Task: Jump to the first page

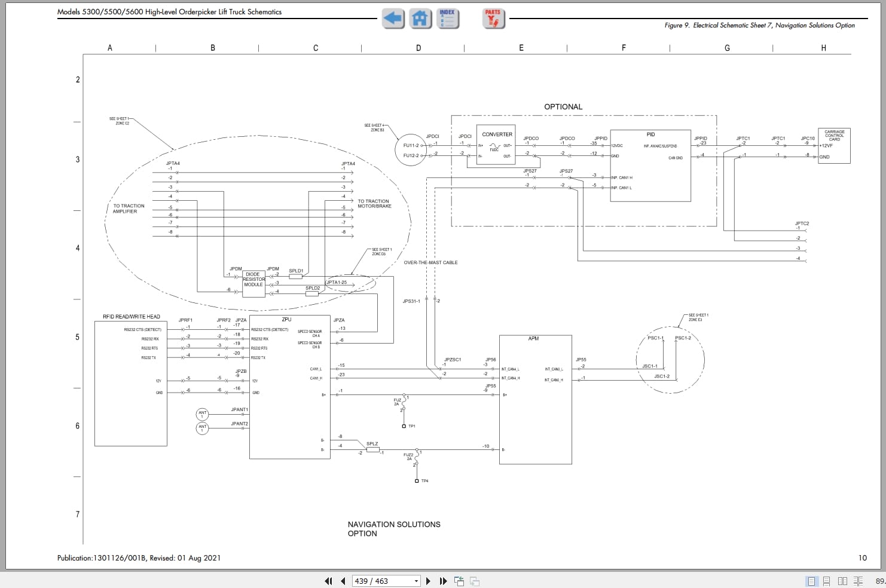Action: point(328,581)
